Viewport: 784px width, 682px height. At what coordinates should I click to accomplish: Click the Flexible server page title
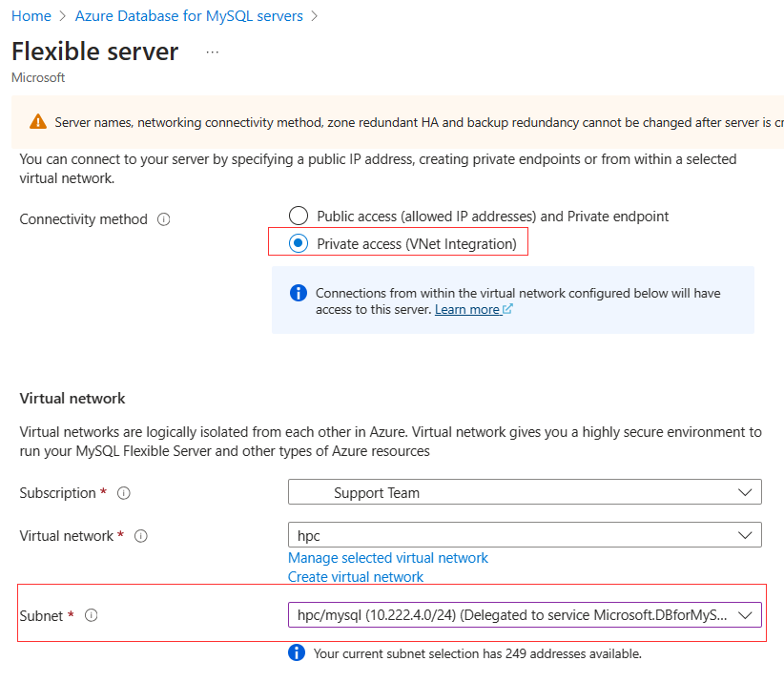[x=95, y=52]
